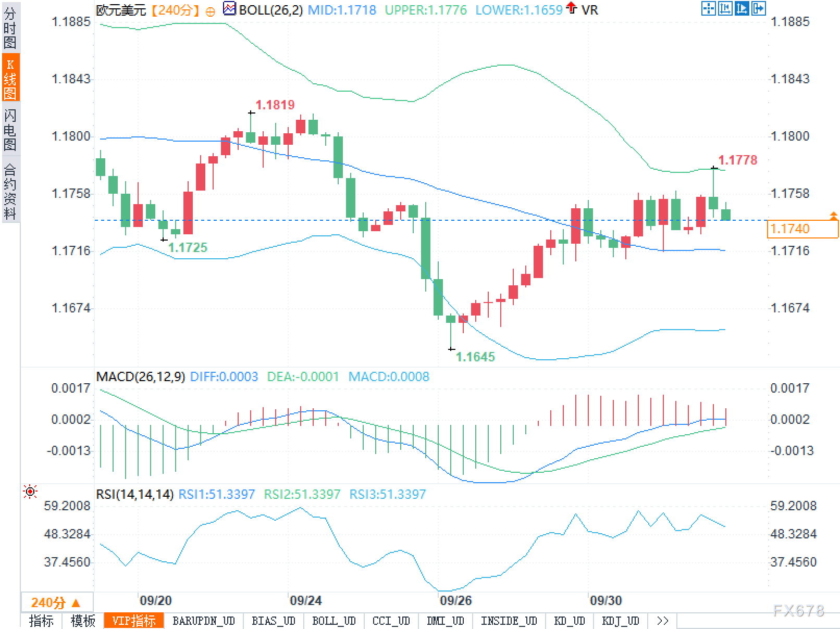
Task: Click the BOLL indicator chart icon
Action: pos(229,9)
